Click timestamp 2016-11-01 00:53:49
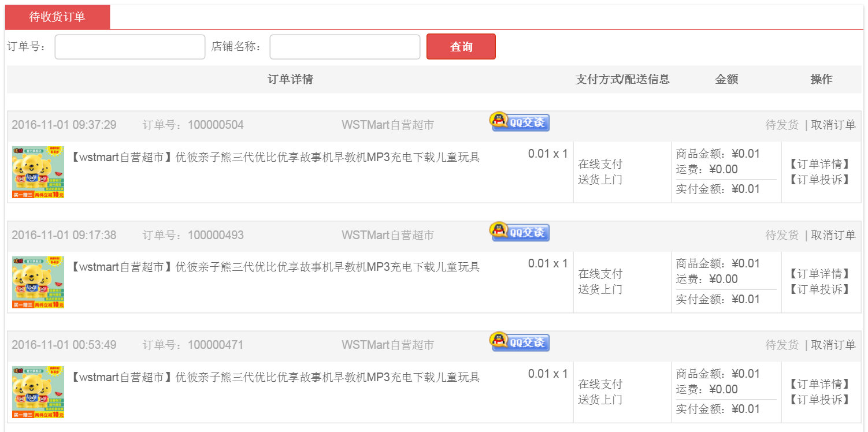 click(x=64, y=345)
